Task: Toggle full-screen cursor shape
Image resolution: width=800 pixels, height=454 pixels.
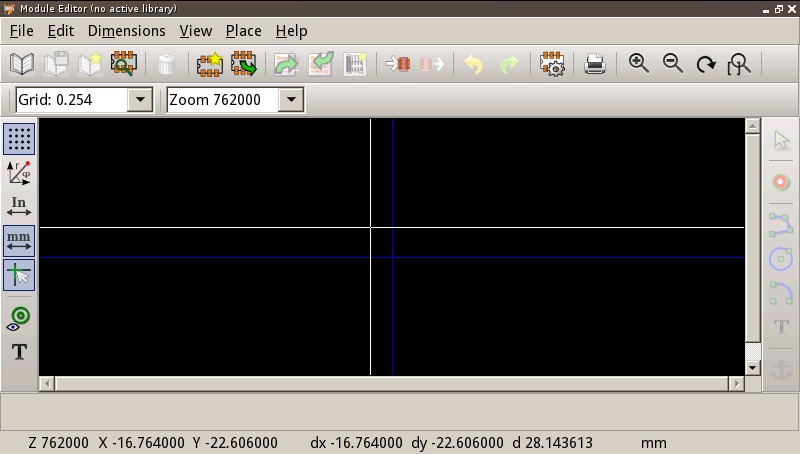Action: (x=19, y=275)
